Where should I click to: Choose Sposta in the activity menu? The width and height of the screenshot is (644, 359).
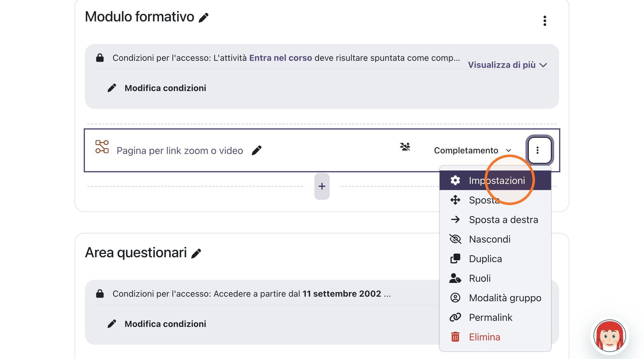click(x=495, y=200)
